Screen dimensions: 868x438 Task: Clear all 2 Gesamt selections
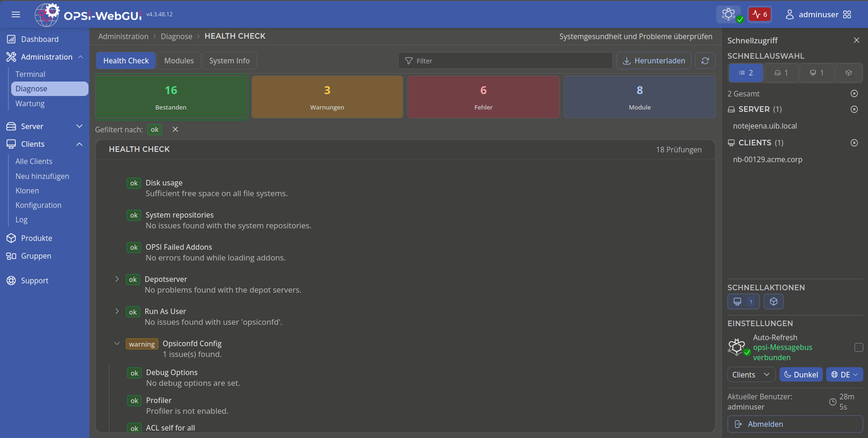point(854,94)
